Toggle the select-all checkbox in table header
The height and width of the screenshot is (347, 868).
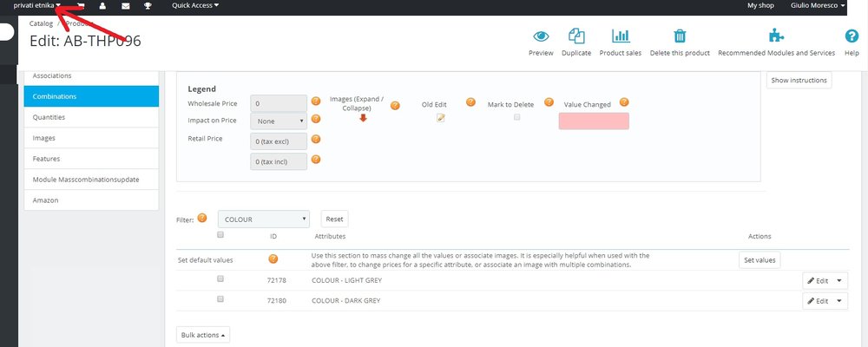click(220, 234)
